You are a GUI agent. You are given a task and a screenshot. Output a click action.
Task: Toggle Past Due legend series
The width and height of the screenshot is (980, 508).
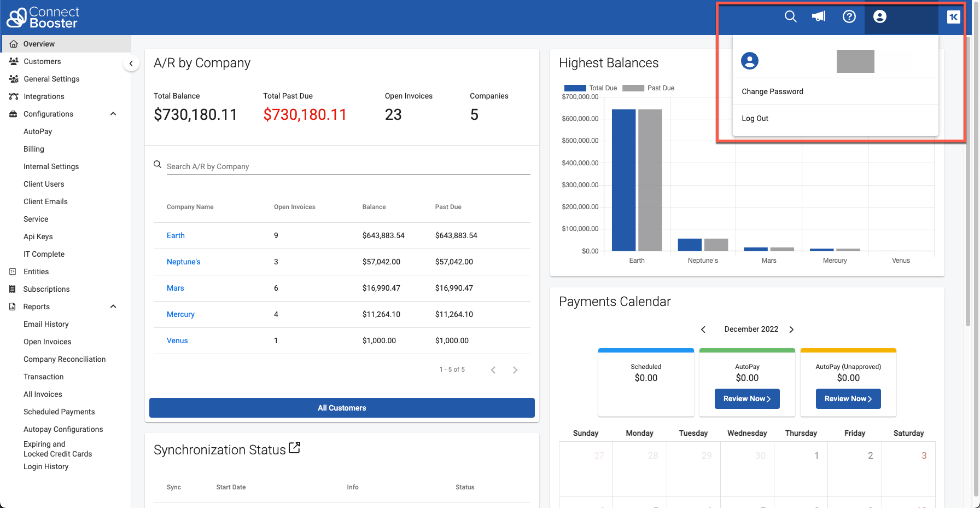(648, 88)
